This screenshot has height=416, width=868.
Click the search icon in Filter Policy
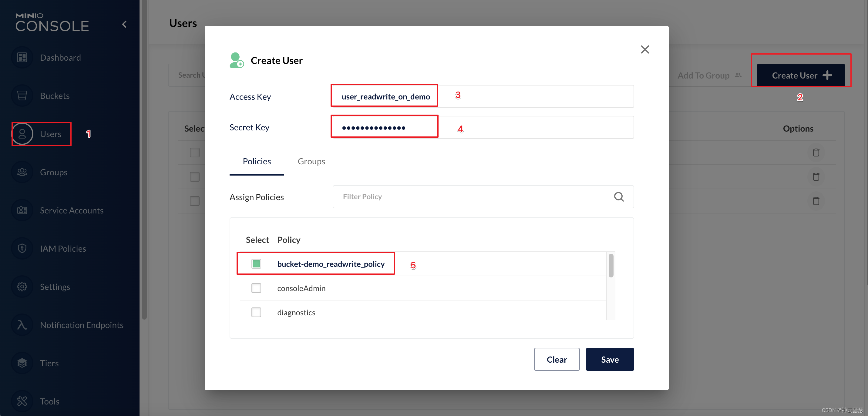click(x=619, y=197)
